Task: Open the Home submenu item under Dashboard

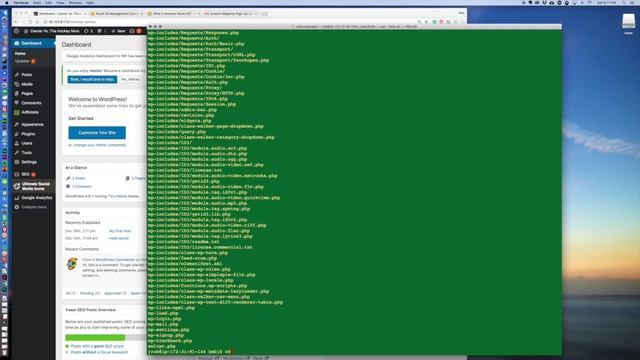Action: click(x=20, y=53)
